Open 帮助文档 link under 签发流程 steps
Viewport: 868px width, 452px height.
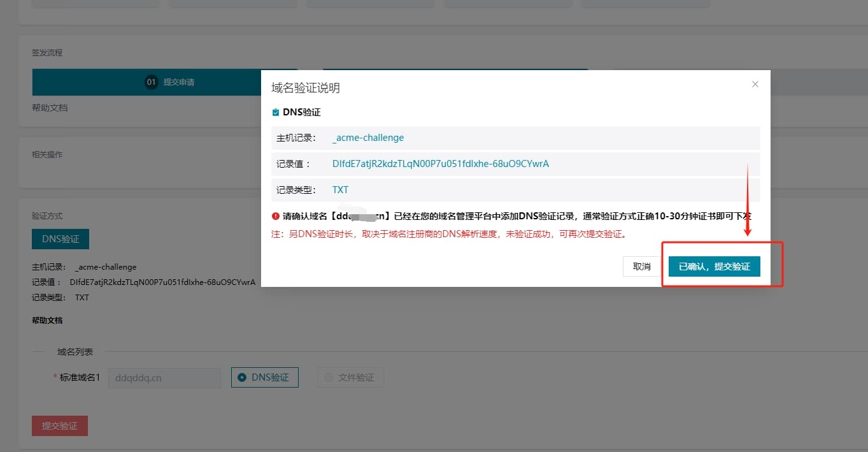pos(50,108)
